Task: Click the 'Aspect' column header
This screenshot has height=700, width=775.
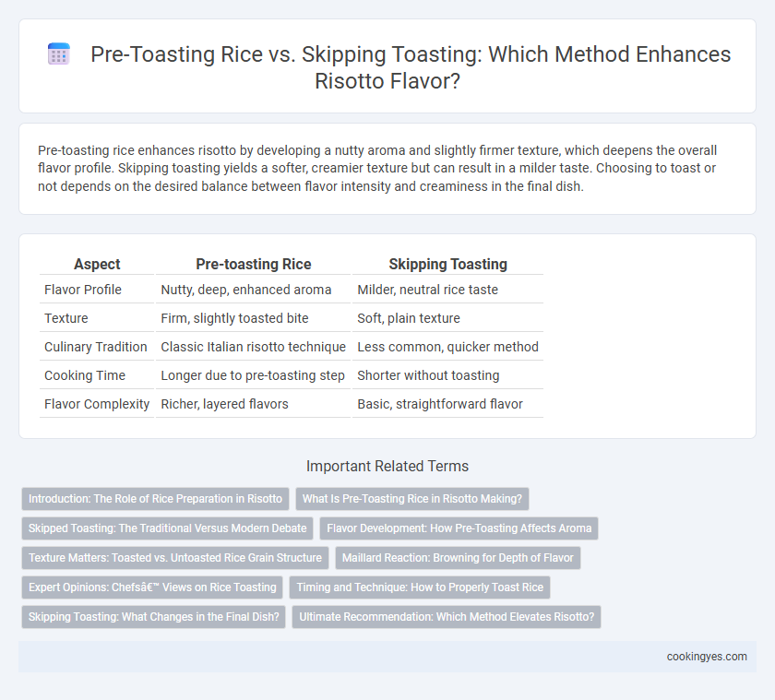Action: click(97, 265)
